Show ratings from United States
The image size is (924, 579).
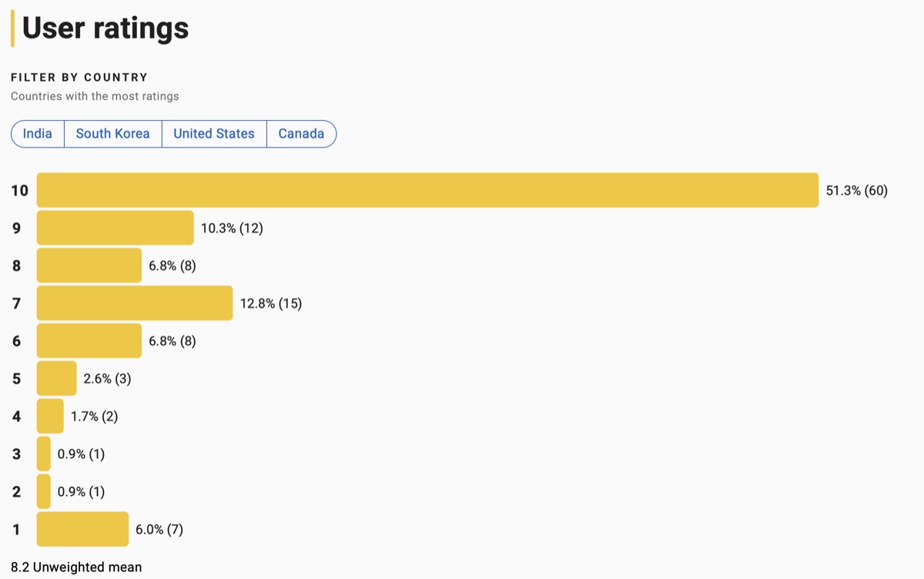coord(213,133)
